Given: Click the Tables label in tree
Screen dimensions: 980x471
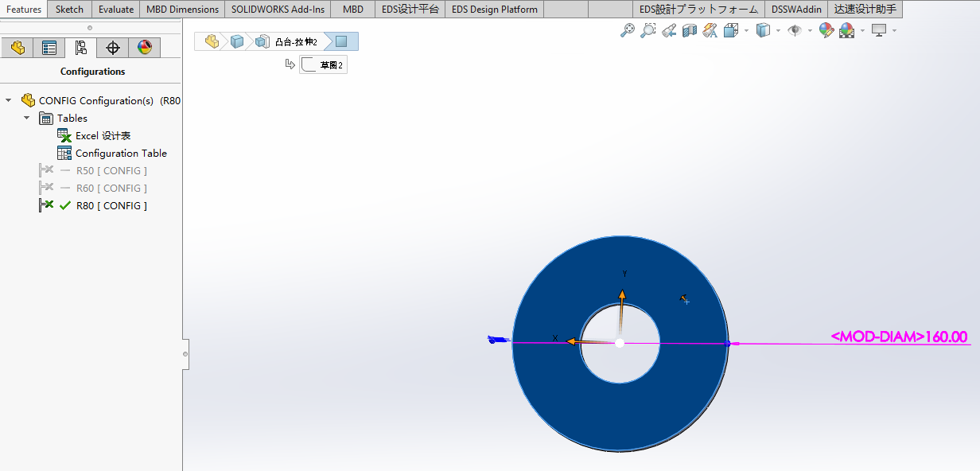Looking at the screenshot, I should [72, 118].
